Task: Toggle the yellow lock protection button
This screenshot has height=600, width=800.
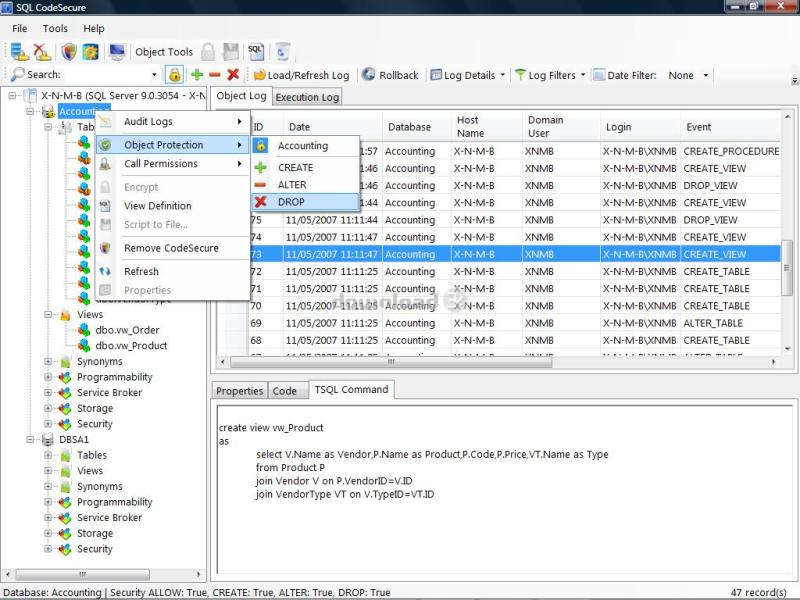Action: (174, 75)
